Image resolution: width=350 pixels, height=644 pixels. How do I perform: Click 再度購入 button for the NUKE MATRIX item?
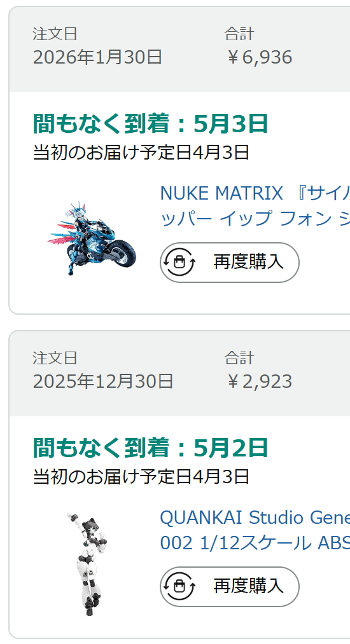(x=230, y=263)
